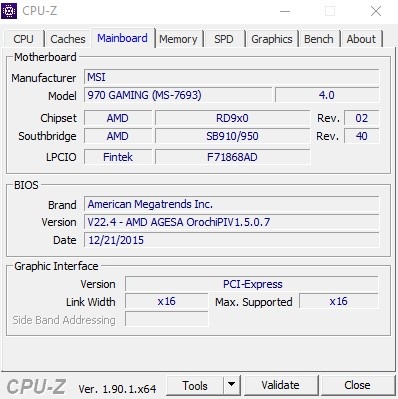Click the Tools button
Image resolution: width=398 pixels, height=399 pixels.
195,386
